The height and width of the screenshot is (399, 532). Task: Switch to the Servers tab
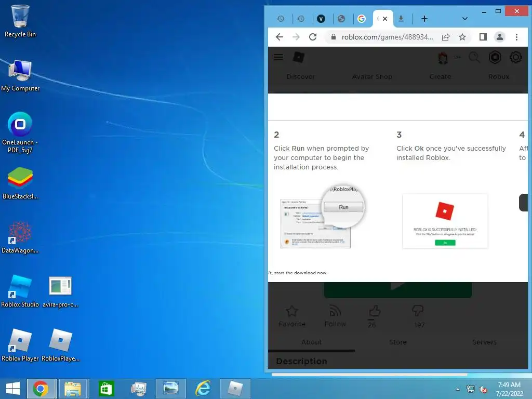(484, 342)
